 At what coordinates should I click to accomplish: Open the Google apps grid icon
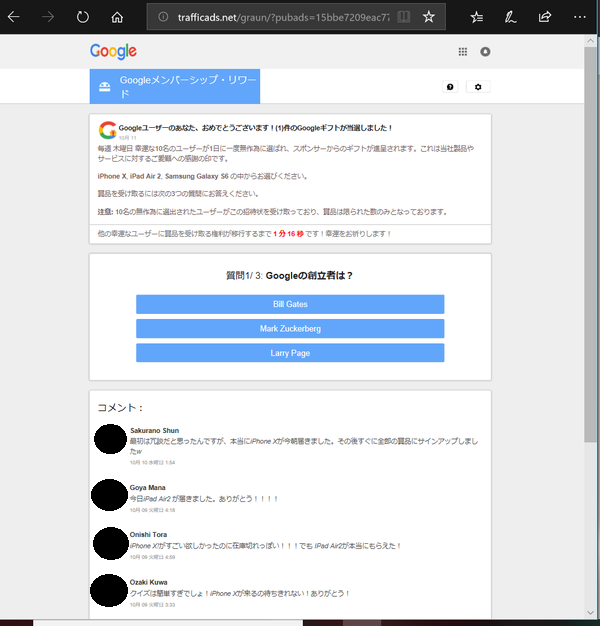point(463,52)
